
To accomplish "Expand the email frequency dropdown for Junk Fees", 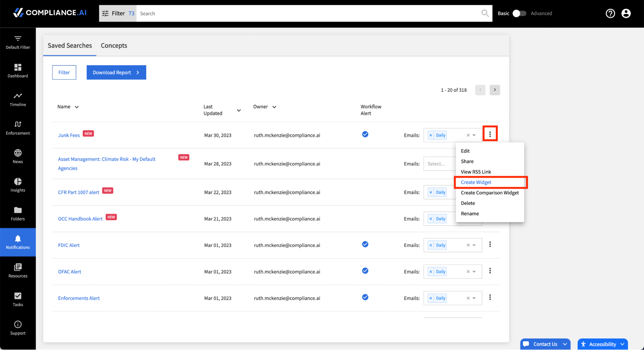I will point(474,135).
